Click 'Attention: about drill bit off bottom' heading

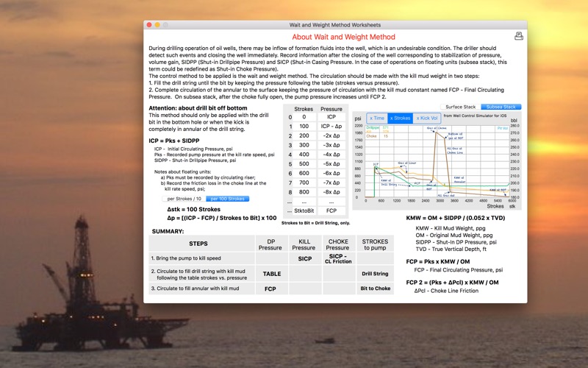coord(198,108)
